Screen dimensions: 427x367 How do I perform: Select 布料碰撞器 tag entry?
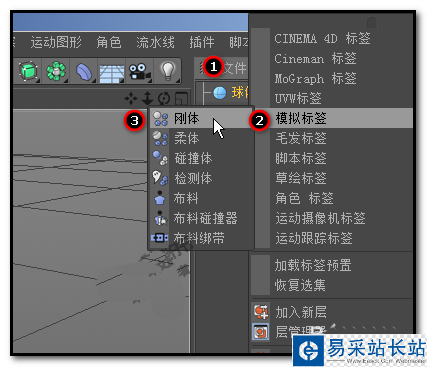click(x=201, y=218)
